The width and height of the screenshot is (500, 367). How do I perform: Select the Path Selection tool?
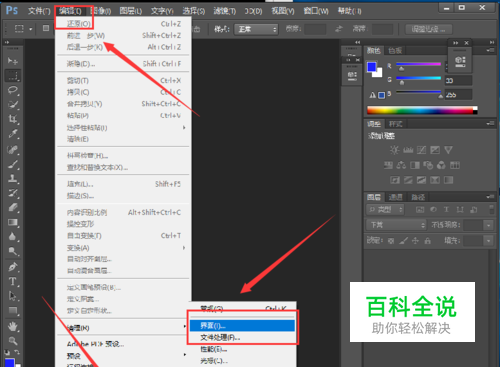13,296
